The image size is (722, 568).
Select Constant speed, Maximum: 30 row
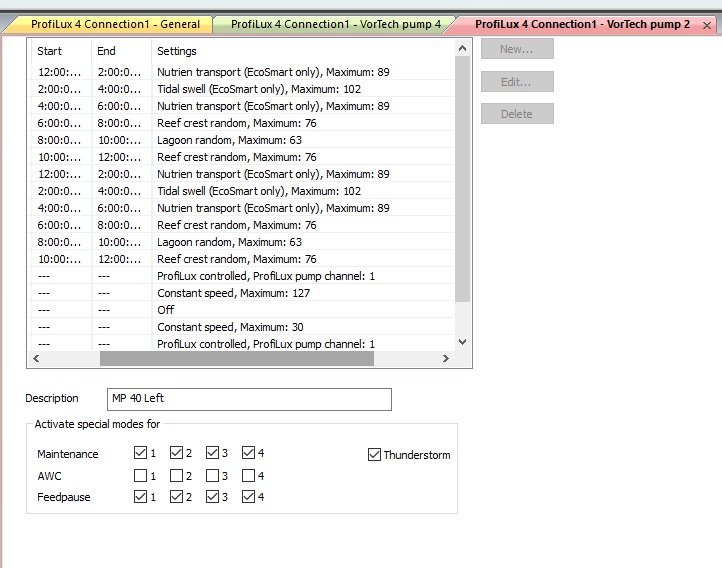(x=242, y=327)
